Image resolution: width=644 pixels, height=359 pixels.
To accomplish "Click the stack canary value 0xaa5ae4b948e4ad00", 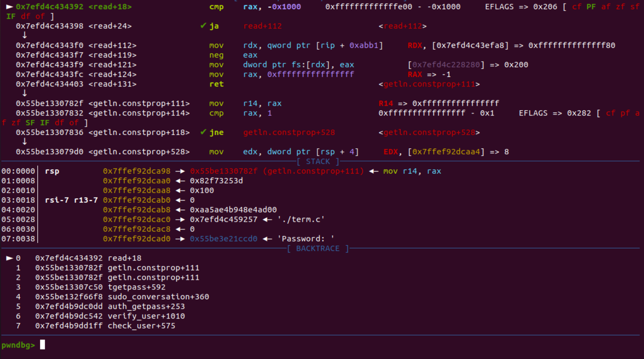I will click(233, 210).
